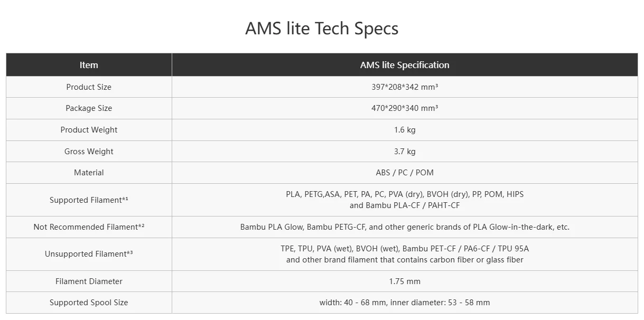This screenshot has height=320, width=644.
Task: Click the "Product Weight" row label
Action: (89, 130)
